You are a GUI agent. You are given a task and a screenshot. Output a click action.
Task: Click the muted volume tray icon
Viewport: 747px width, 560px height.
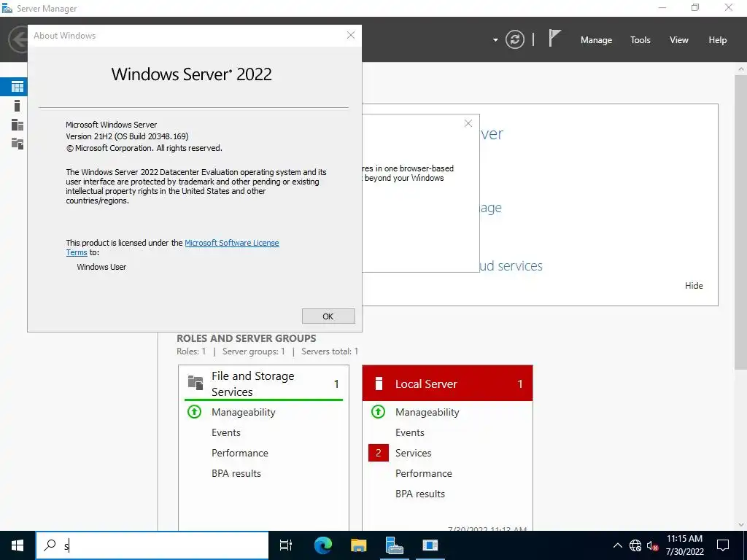[x=652, y=545]
